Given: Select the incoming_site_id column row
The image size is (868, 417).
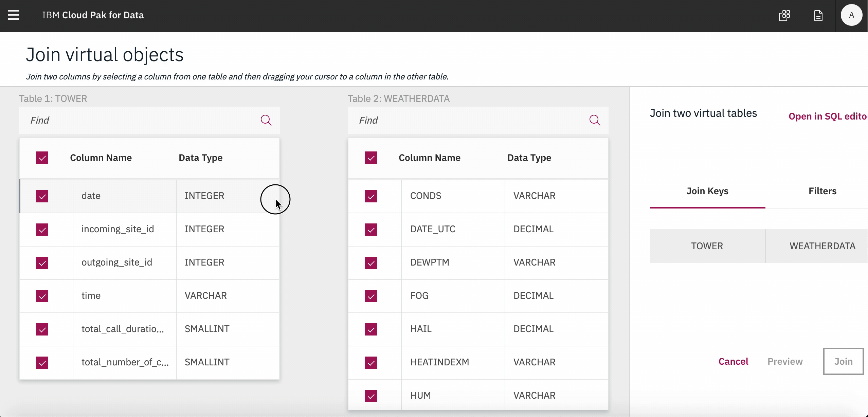Looking at the screenshot, I should click(x=117, y=229).
